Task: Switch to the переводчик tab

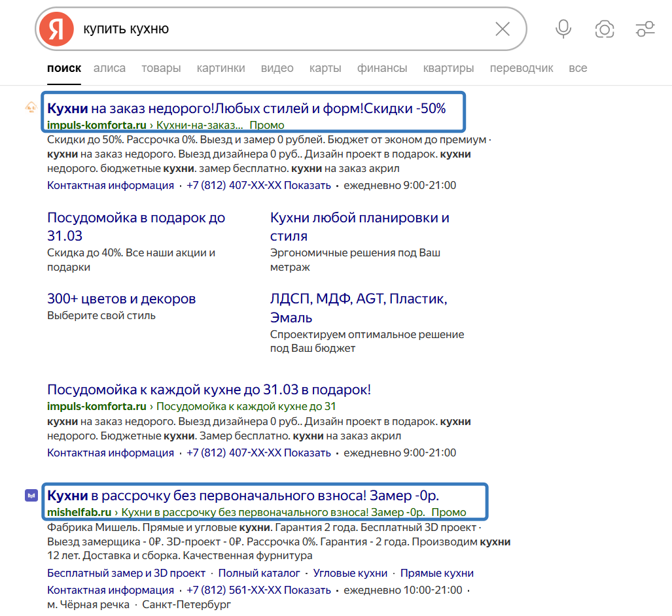Action: click(x=522, y=68)
